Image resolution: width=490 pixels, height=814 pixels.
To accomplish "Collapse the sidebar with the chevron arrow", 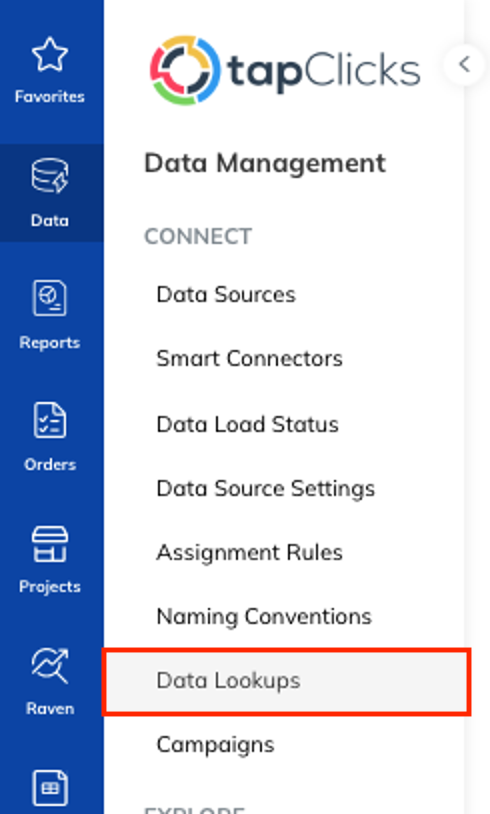I will coord(464,64).
